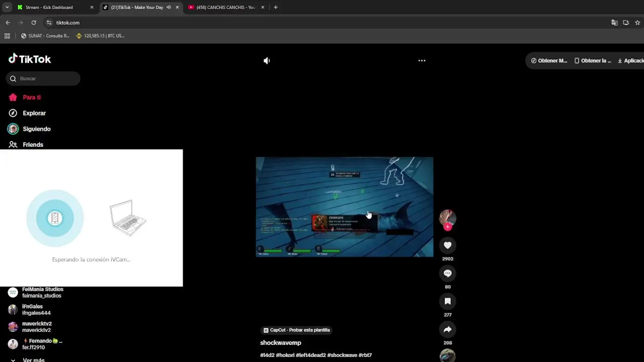
Task: Switch to CANCHIS CANCHIS YouTube tab
Action: [225, 7]
